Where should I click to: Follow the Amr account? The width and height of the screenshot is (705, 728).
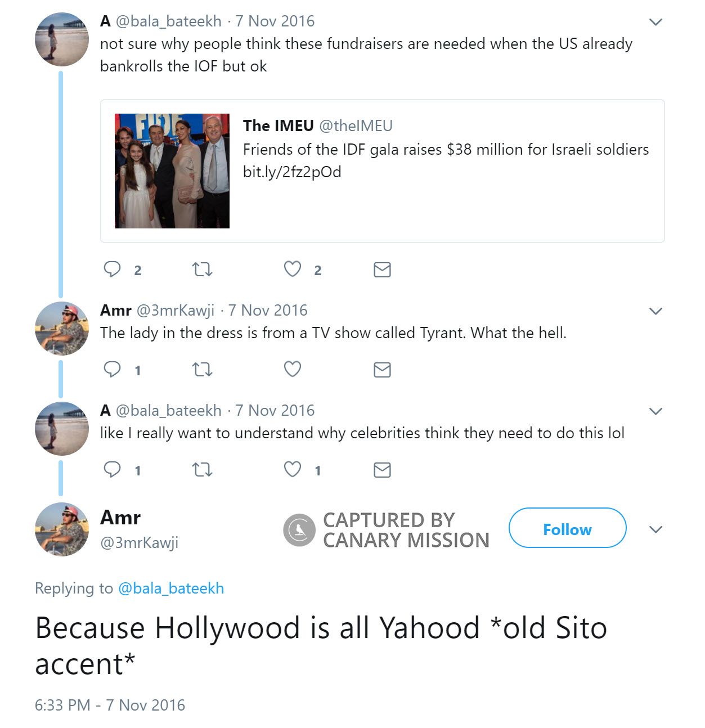(567, 528)
